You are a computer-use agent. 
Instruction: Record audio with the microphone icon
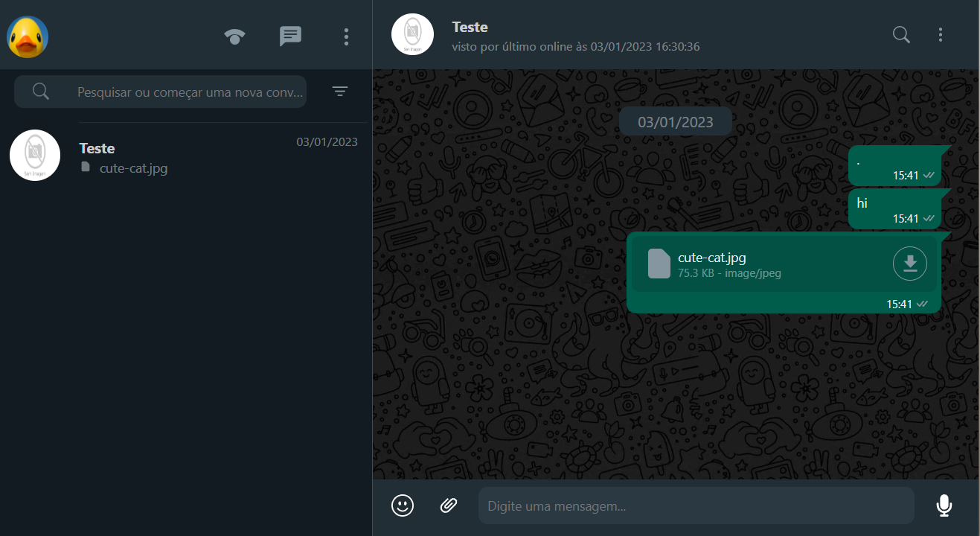tap(944, 505)
